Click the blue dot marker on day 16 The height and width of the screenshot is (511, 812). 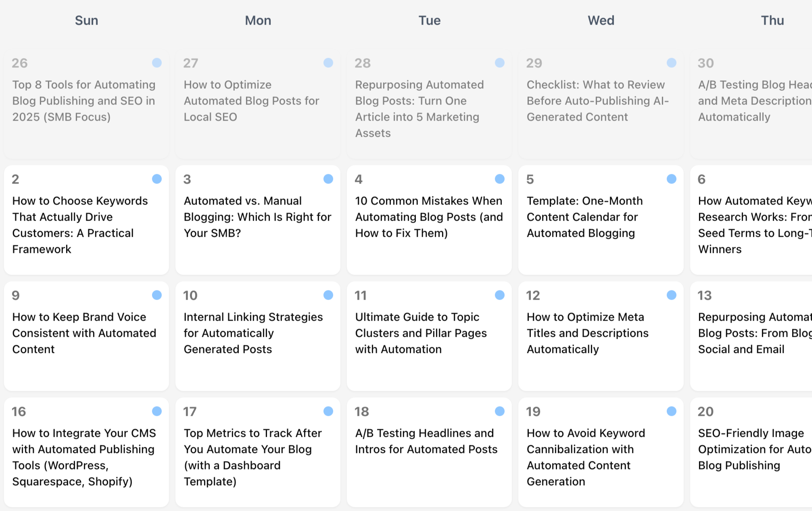tap(157, 411)
